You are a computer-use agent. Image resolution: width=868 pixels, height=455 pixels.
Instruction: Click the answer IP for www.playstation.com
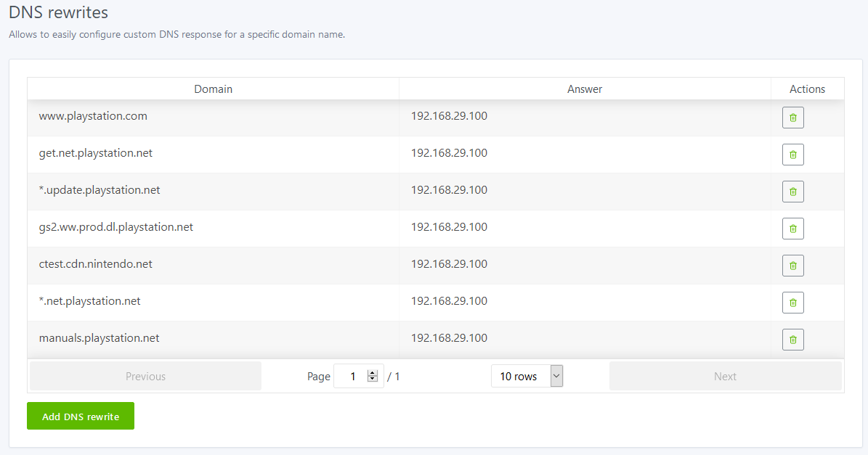449,116
